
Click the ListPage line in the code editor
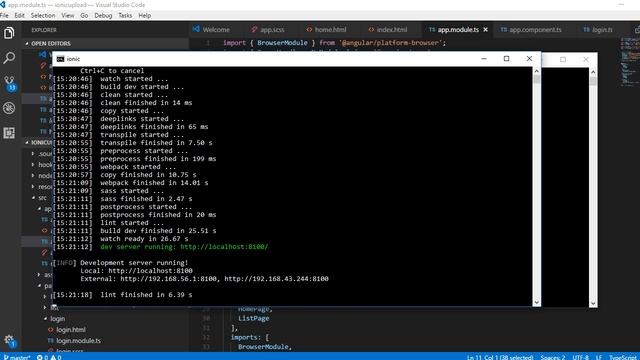click(x=253, y=318)
